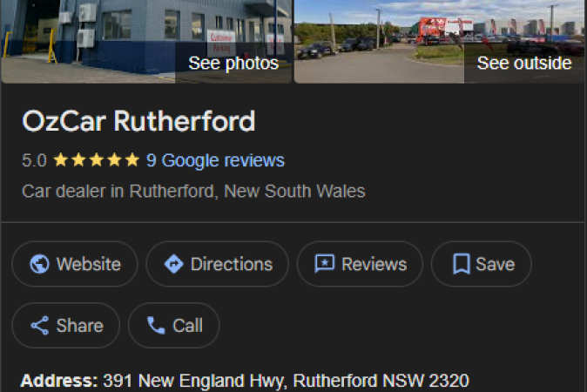Click the star speech-bubble Reviews icon
This screenshot has height=392, width=587.
325,264
